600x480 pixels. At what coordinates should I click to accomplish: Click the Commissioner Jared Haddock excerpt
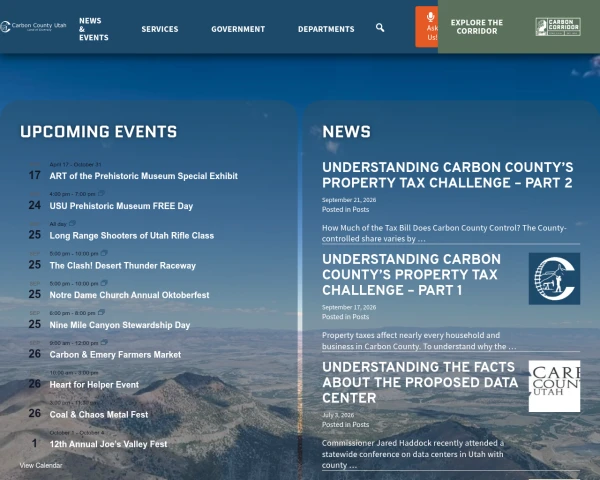tap(413, 454)
